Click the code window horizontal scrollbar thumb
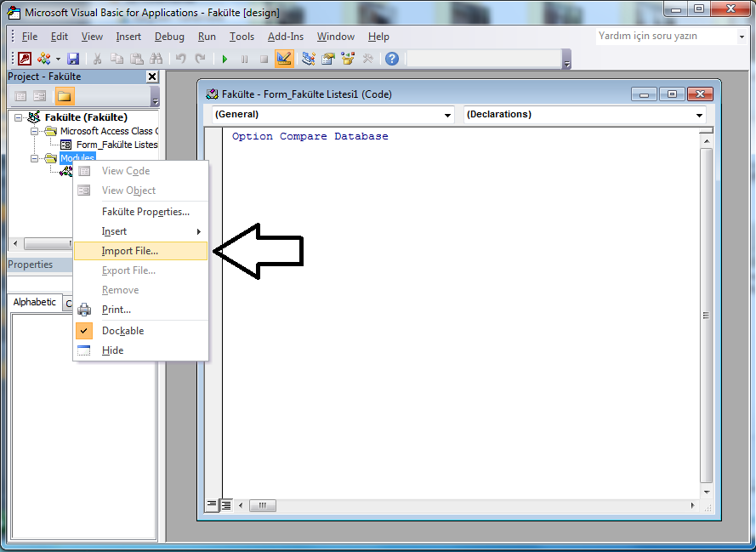This screenshot has height=552, width=756. pos(262,506)
